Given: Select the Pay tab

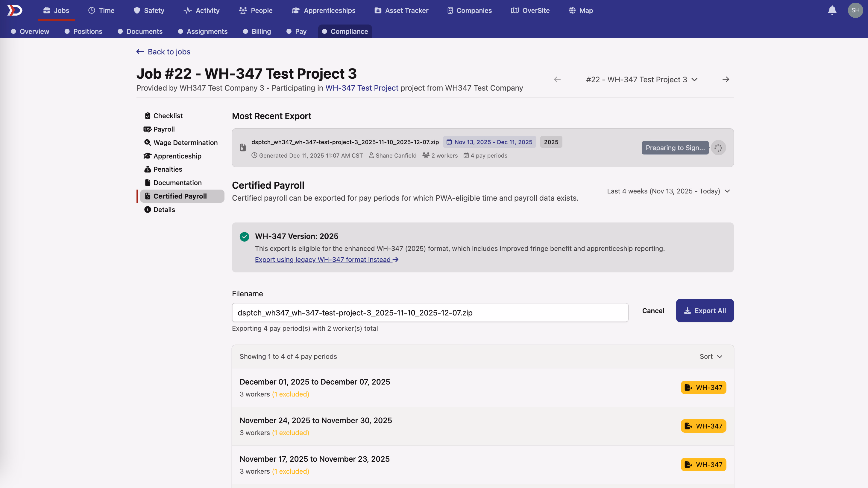Looking at the screenshot, I should tap(297, 31).
